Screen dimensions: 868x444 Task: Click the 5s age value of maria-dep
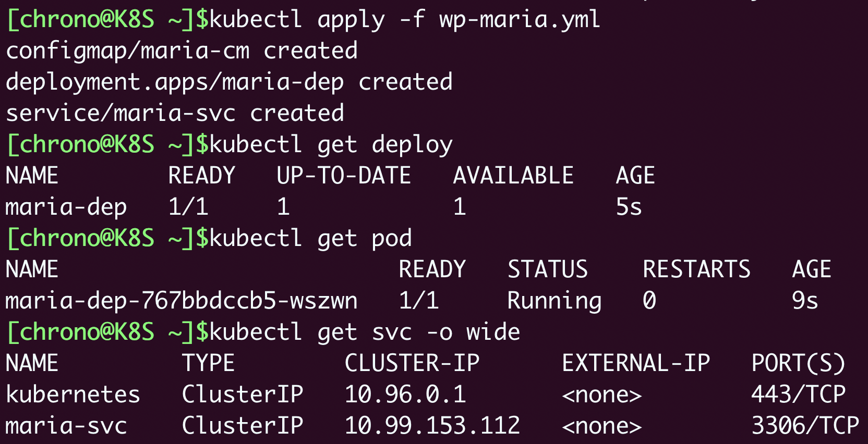click(x=629, y=207)
